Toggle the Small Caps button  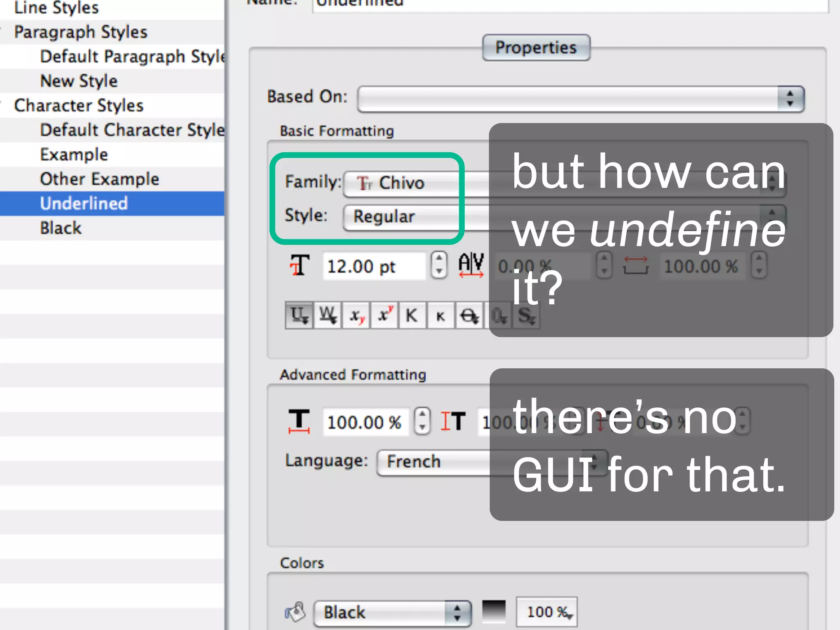point(441,316)
